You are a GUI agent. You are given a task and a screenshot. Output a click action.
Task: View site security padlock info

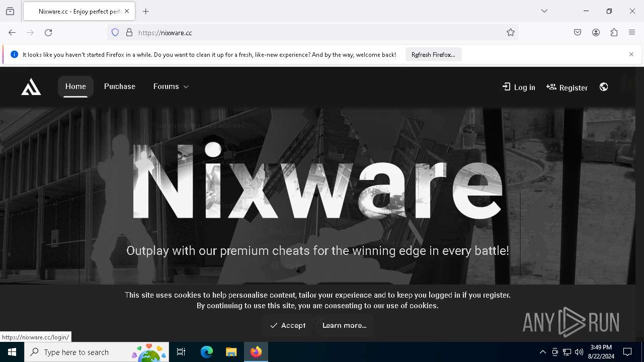(129, 33)
